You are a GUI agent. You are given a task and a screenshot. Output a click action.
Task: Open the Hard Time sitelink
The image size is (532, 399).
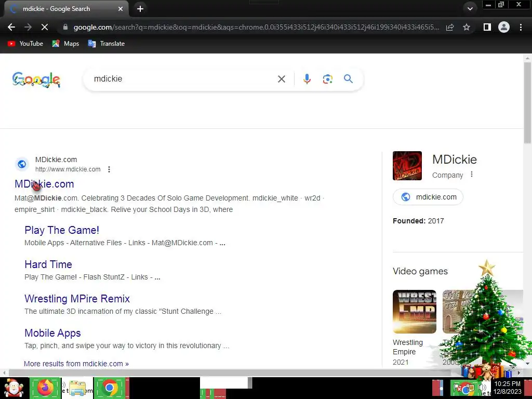point(48,264)
